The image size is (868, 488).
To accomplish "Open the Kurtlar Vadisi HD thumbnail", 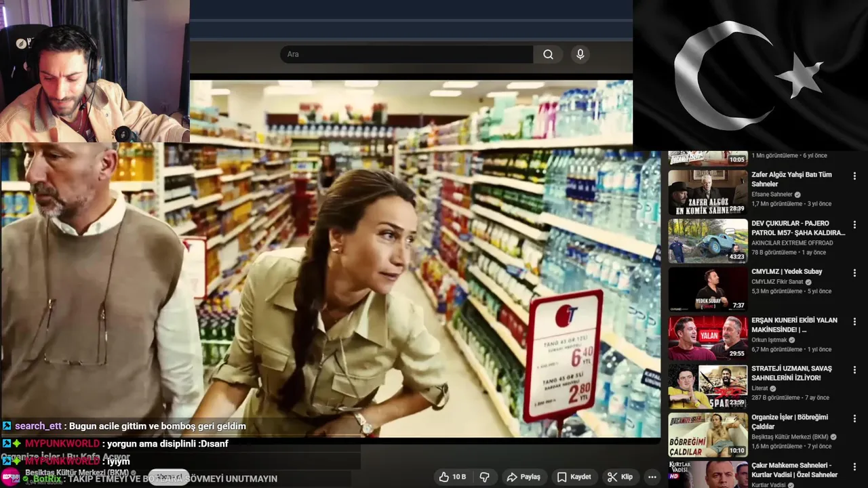I will [708, 474].
